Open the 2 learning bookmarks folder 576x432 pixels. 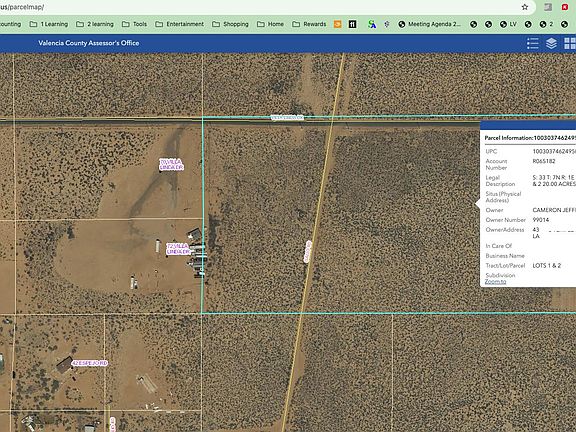point(95,24)
